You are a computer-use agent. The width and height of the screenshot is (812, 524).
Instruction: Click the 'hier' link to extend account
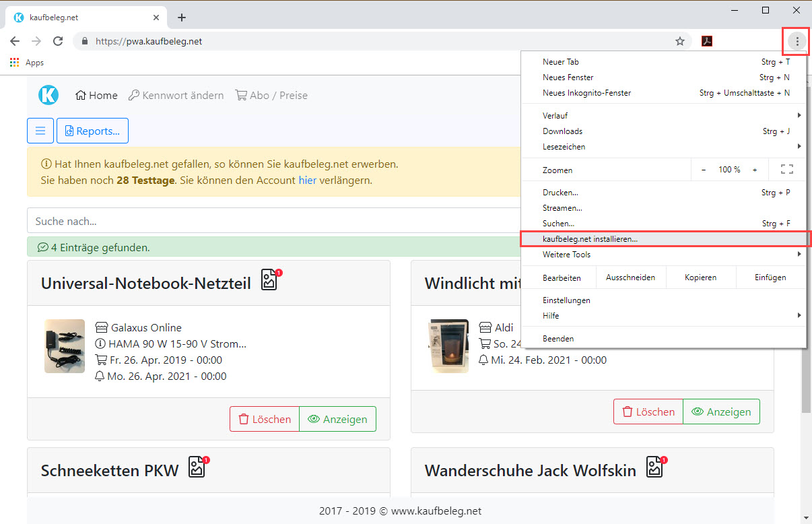coord(307,181)
